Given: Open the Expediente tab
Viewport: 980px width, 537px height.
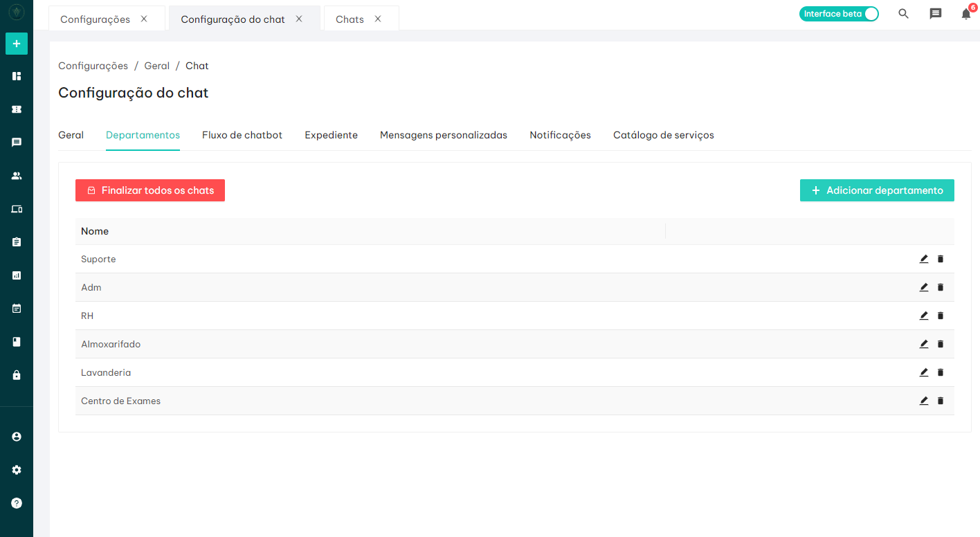Looking at the screenshot, I should click(x=331, y=135).
